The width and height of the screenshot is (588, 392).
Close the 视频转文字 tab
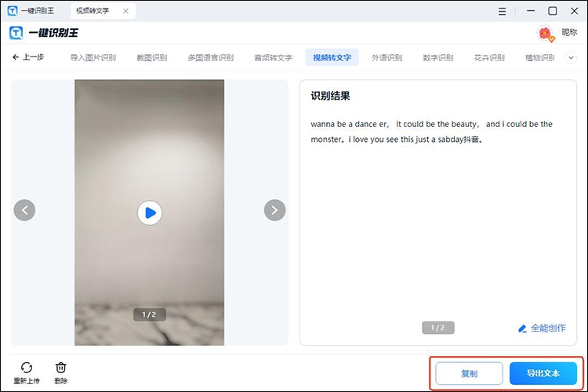pyautogui.click(x=125, y=11)
